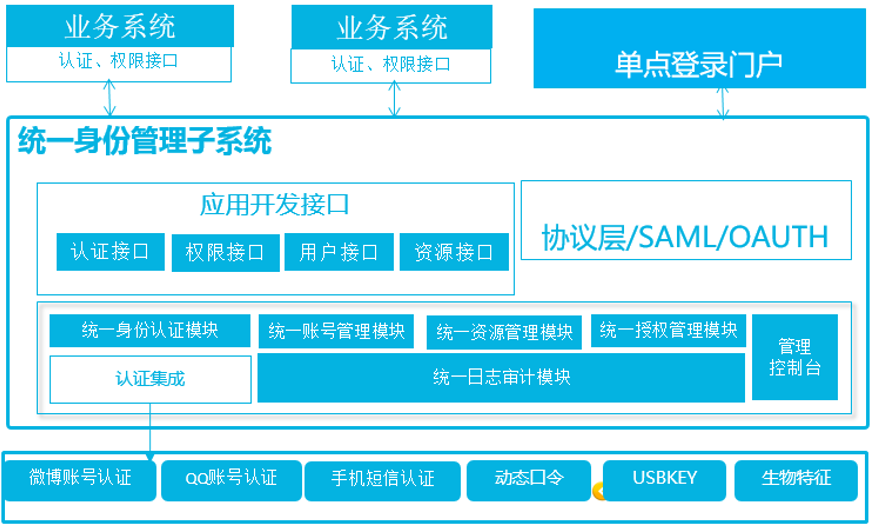Click the 协议层/SAML/OAUTH box
This screenshot has width=874, height=528.
click(686, 220)
